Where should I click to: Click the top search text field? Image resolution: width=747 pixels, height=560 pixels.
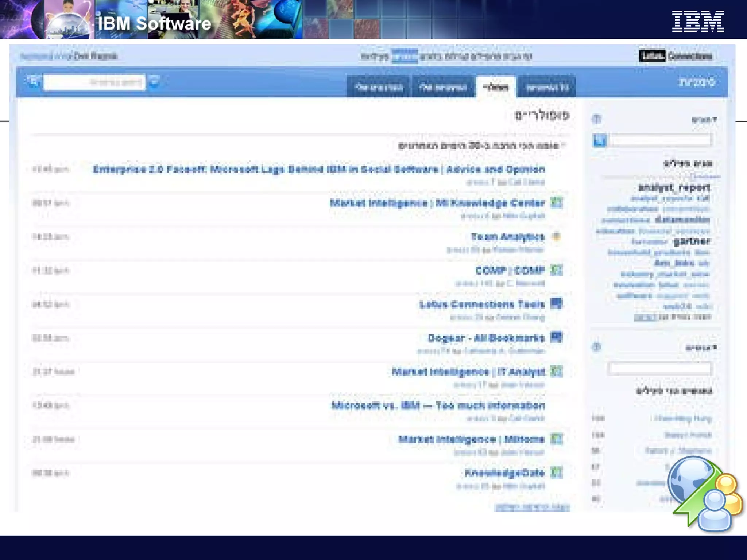tap(94, 82)
